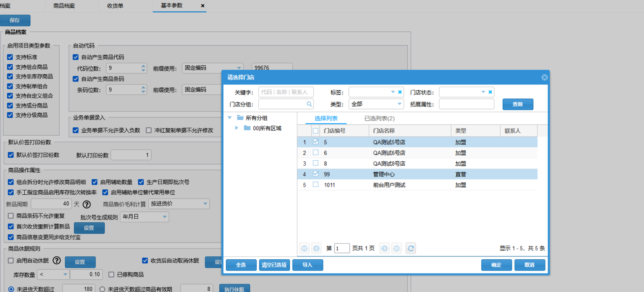Image resolution: width=644 pixels, height=292 pixels.
Task: Expand the 00|所有区域 tree node
Action: click(x=237, y=128)
